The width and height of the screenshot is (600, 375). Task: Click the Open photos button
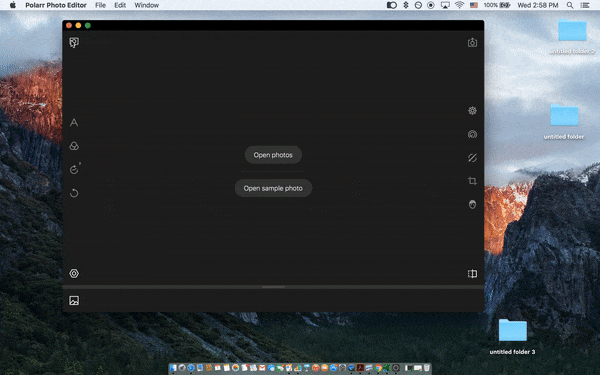click(273, 155)
